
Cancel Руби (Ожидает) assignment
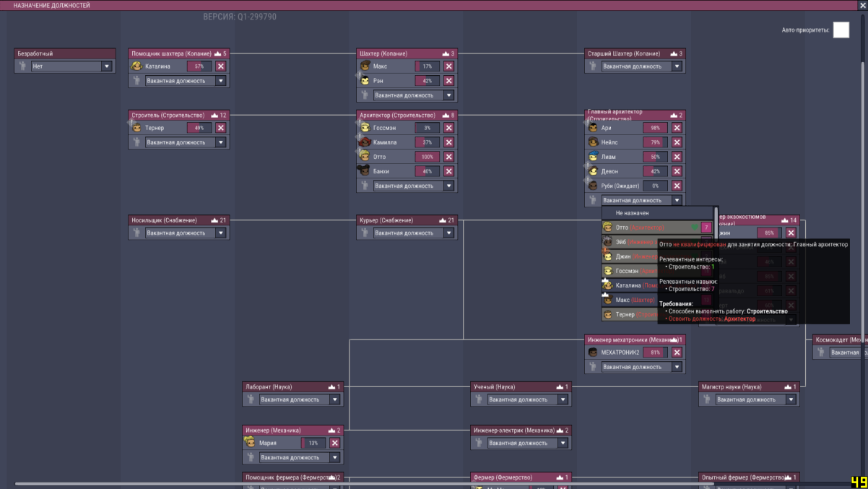(677, 186)
